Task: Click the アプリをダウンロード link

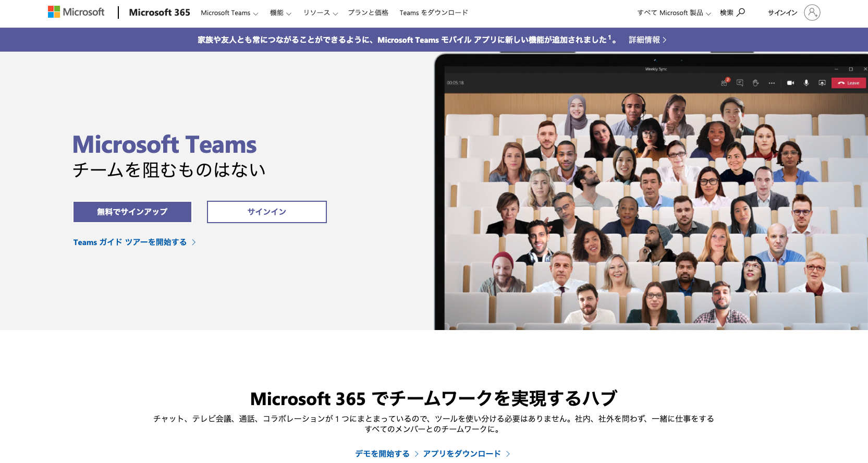Action: coord(467,454)
